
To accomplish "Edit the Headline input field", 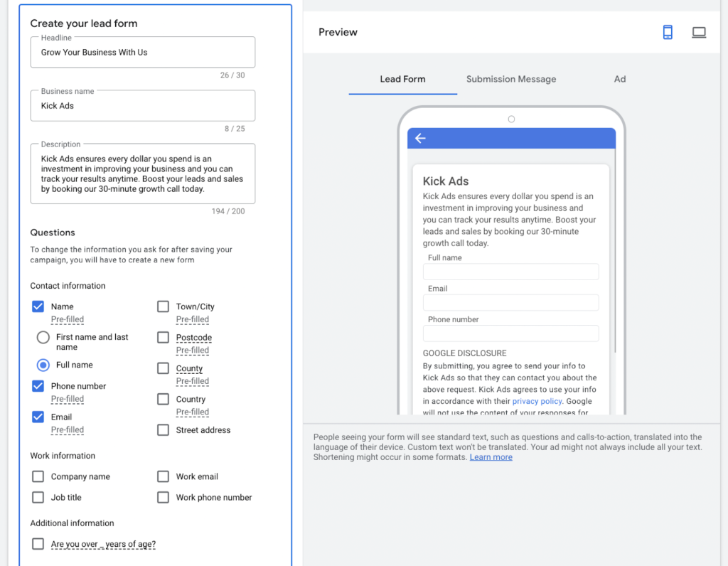I will [142, 52].
